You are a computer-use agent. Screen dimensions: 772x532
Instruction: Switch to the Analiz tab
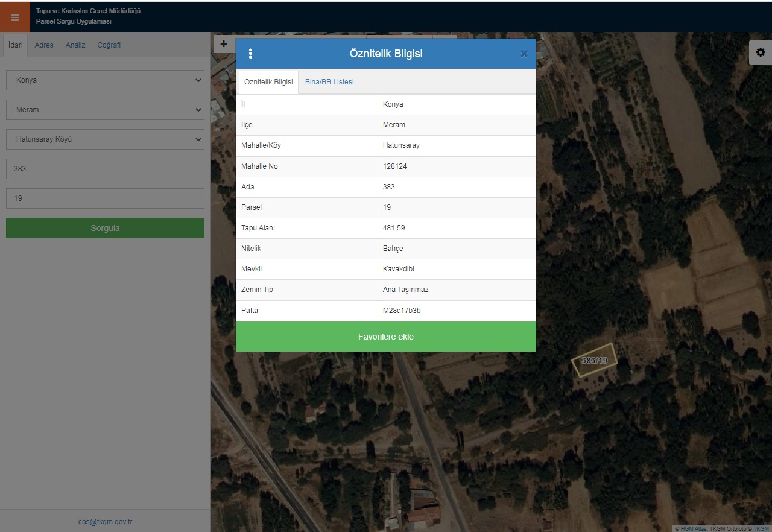point(75,45)
